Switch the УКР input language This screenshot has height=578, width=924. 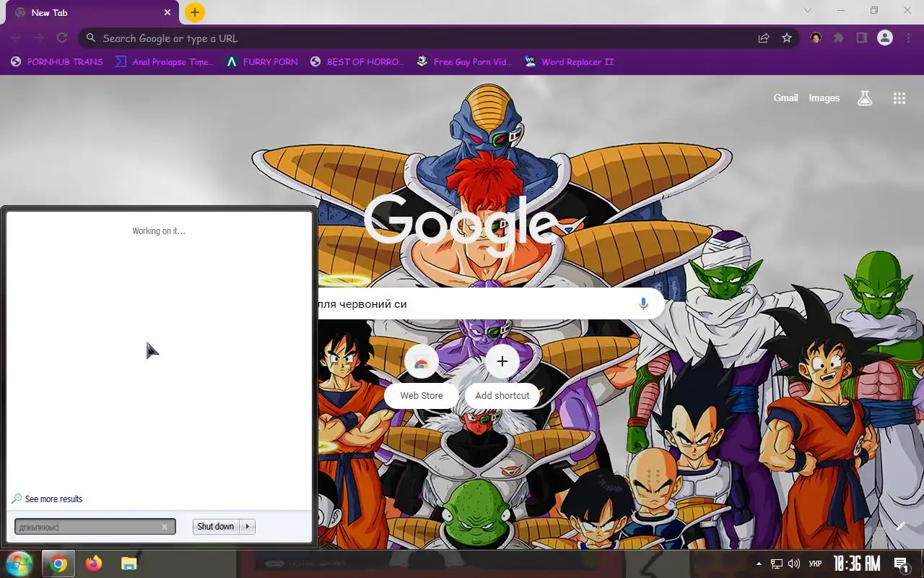point(815,564)
